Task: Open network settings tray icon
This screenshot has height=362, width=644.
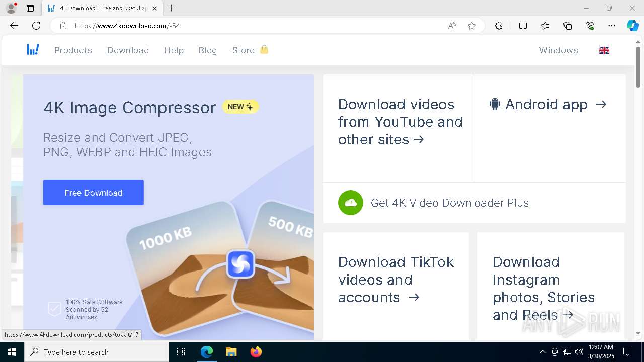Action: [x=567, y=352]
